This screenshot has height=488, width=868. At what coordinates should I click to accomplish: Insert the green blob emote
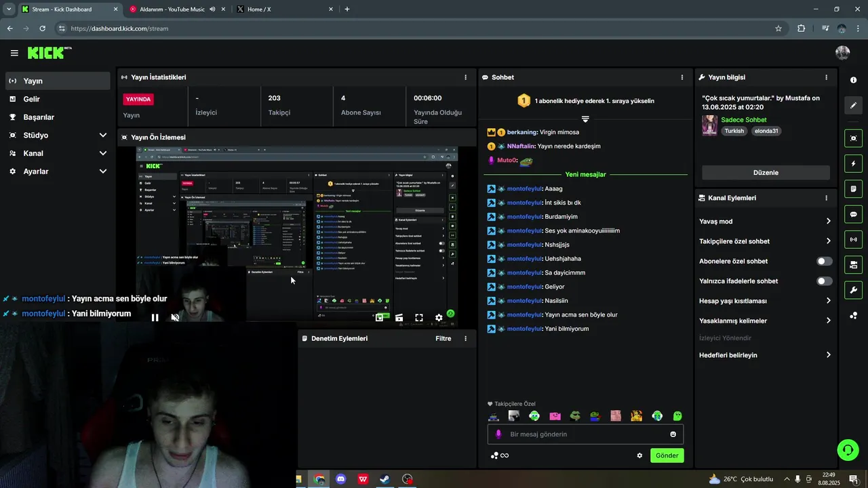pos(677,416)
